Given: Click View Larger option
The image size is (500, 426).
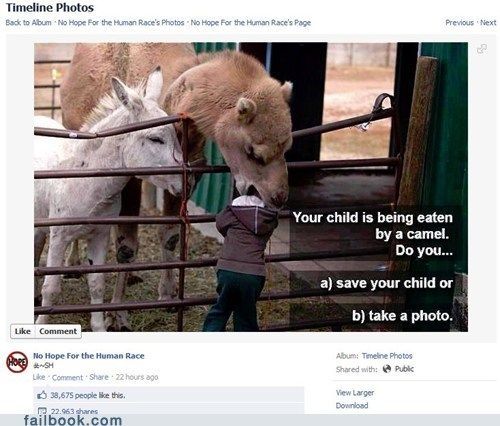Looking at the screenshot, I should coord(355,393).
